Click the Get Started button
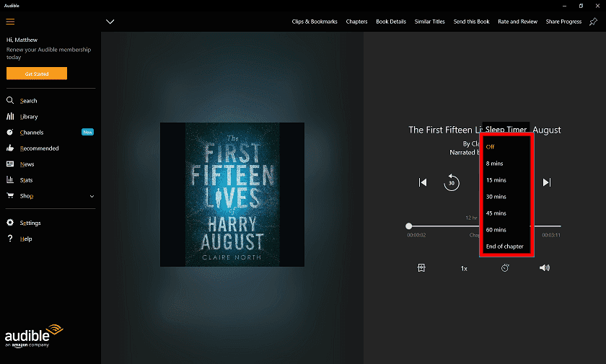 (37, 74)
